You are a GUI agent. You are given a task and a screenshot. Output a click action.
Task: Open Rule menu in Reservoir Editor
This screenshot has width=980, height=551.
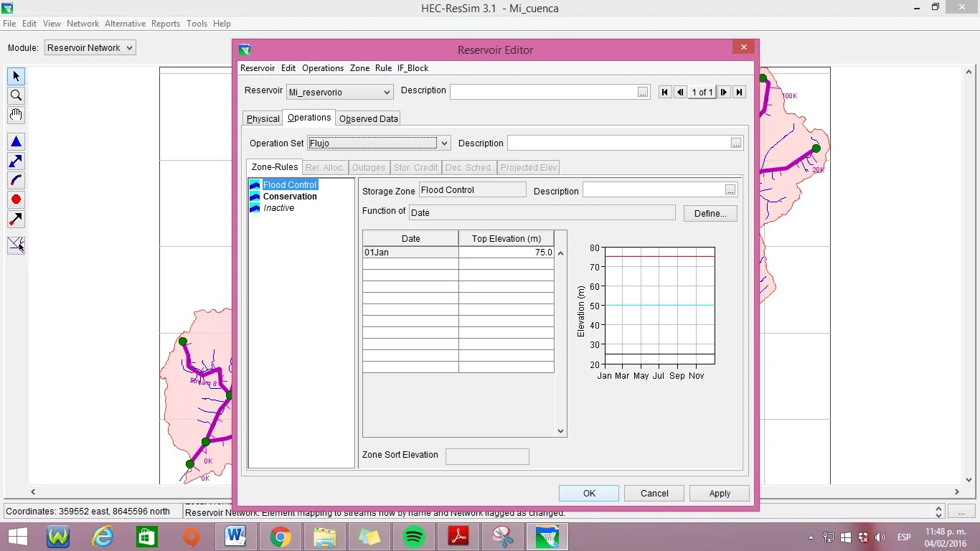(383, 68)
